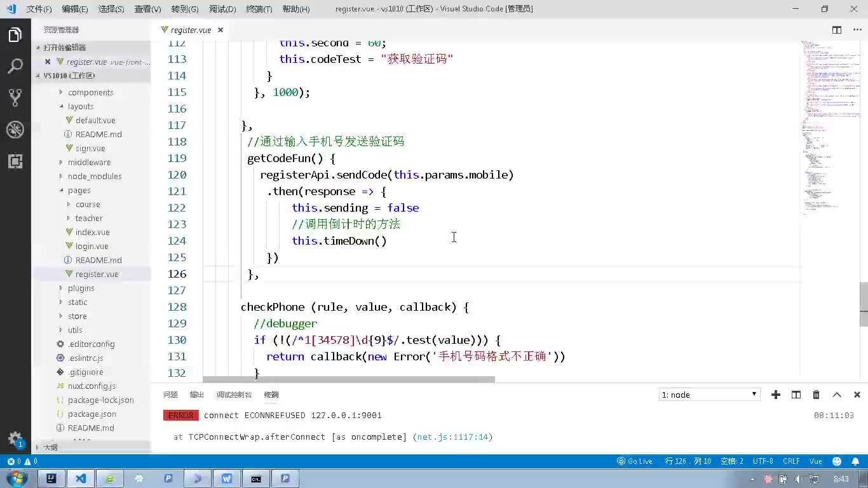Screen dimensions: 868x488
Task: Open the Debug view in activity bar
Action: tap(15, 129)
